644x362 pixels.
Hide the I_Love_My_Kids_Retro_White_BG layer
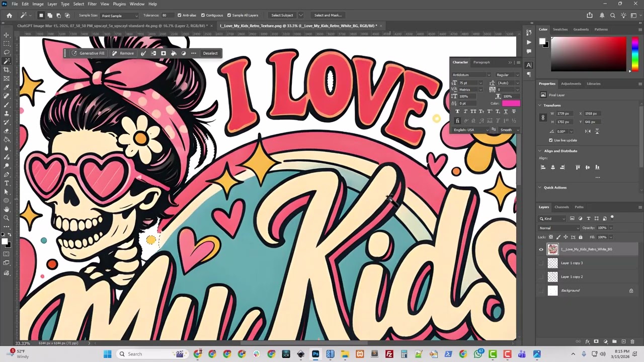click(x=541, y=249)
